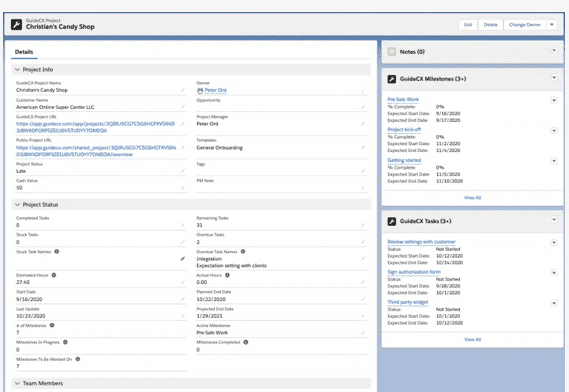Screen dimensions: 569x392
Task: Open Review settings with customer row dropdown
Action: pyautogui.click(x=554, y=242)
